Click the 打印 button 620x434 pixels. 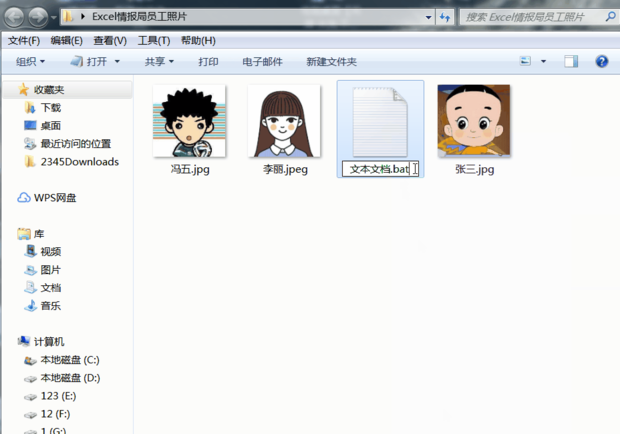click(208, 62)
